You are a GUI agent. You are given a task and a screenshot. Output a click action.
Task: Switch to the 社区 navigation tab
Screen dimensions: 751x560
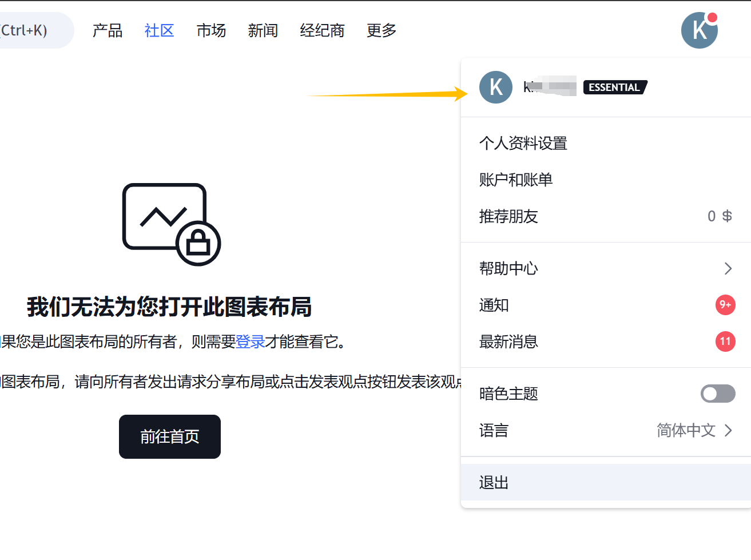pos(159,30)
